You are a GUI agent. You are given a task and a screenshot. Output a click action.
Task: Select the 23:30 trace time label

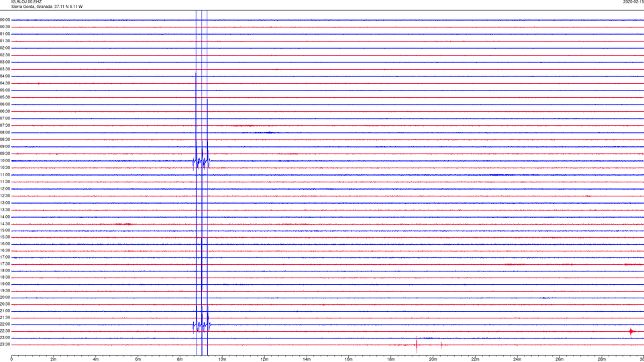pos(5,345)
